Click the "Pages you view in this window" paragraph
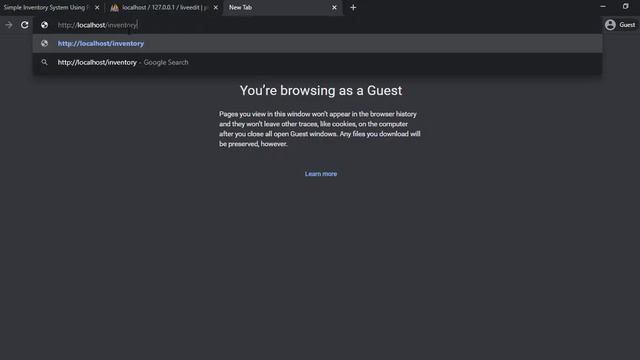Image resolution: width=640 pixels, height=360 pixels. tap(320, 129)
